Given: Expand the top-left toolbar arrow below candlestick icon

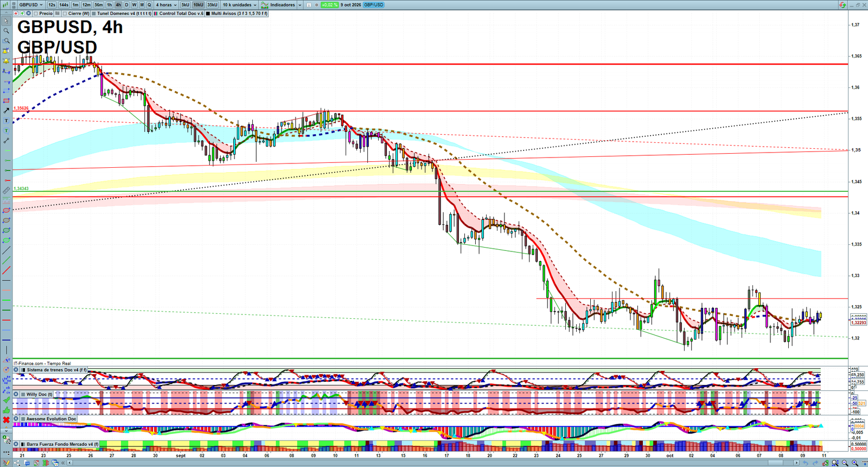Looking at the screenshot, I should coord(6,13).
